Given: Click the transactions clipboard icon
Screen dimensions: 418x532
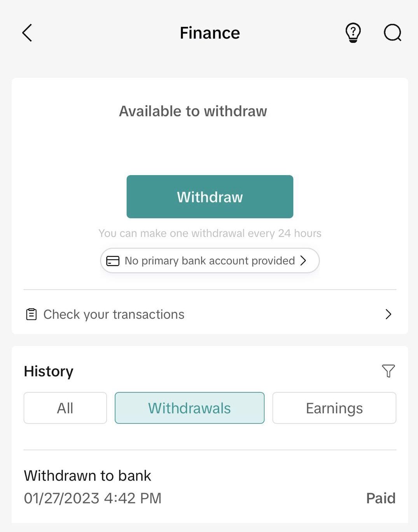Looking at the screenshot, I should [31, 314].
